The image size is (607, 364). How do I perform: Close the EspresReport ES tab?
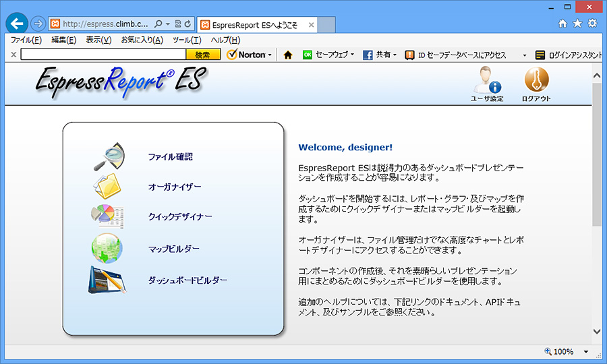(x=311, y=25)
